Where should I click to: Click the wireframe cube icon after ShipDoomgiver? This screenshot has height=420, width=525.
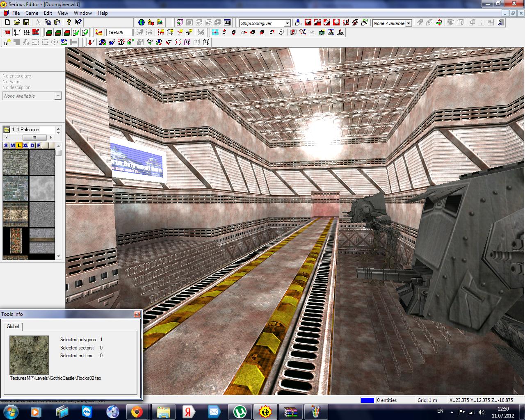[298, 23]
